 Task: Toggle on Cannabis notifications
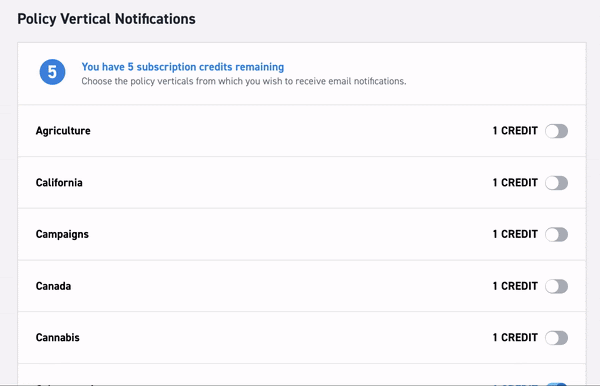tap(556, 338)
